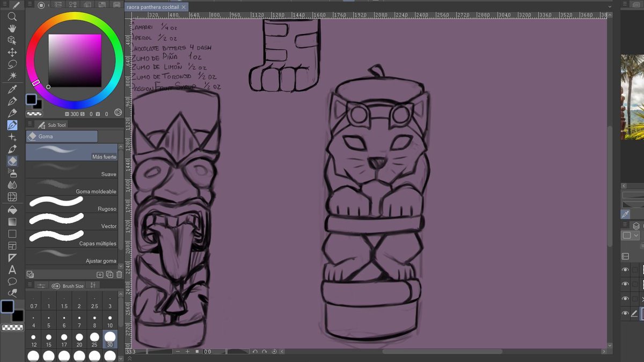
Task: Select the Auto Select wand tool
Action: (x=12, y=75)
